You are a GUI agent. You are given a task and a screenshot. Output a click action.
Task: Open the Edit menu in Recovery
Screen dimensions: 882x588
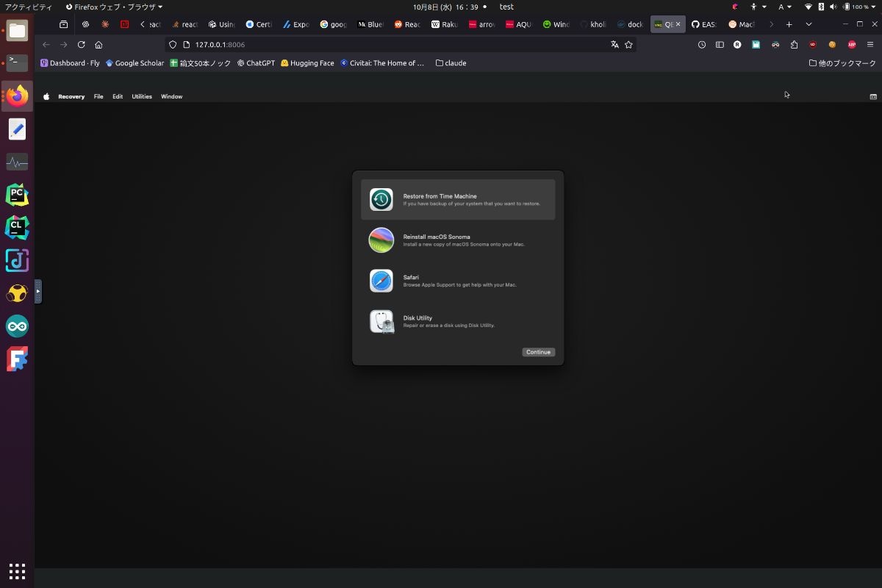[x=118, y=96]
